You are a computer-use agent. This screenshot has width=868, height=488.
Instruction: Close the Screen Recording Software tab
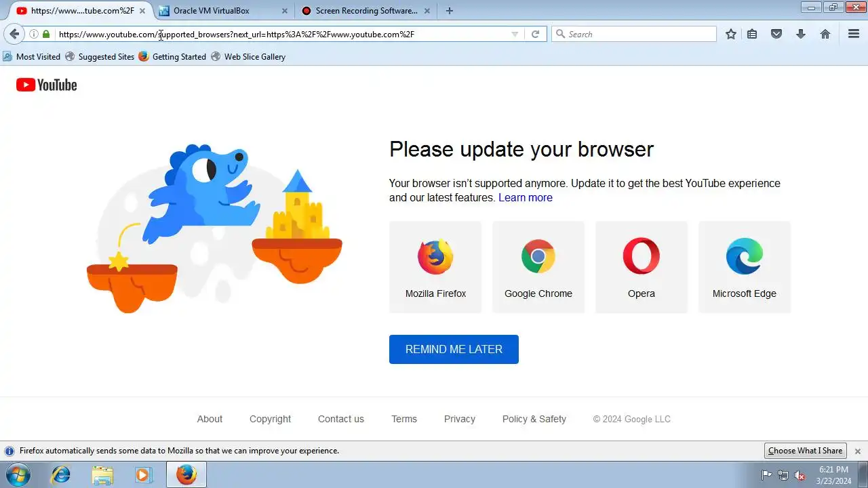427,11
